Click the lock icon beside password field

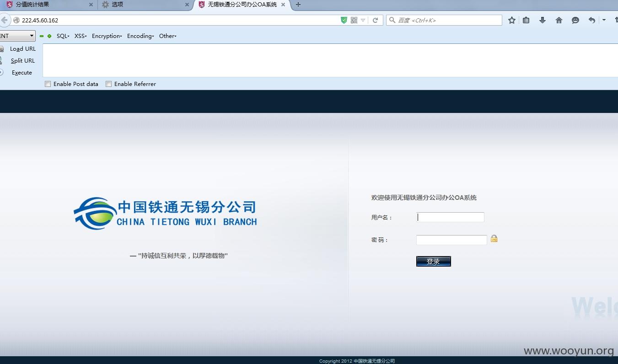point(494,238)
